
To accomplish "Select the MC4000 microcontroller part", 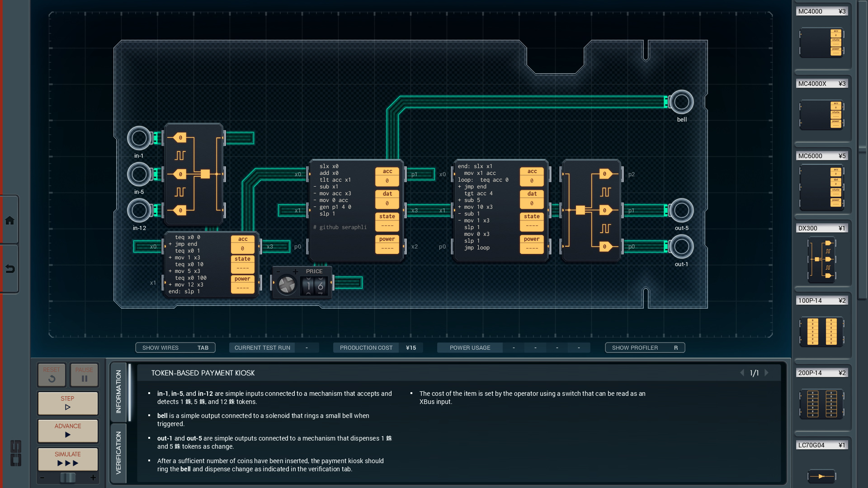I will coord(821,43).
